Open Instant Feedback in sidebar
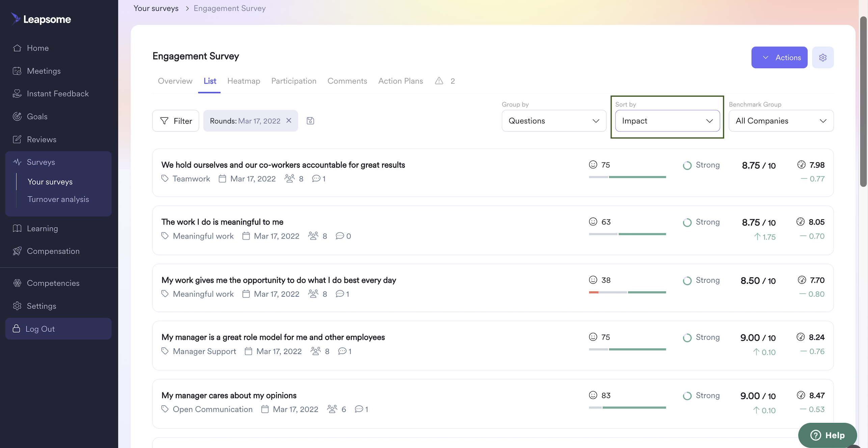 [x=57, y=93]
